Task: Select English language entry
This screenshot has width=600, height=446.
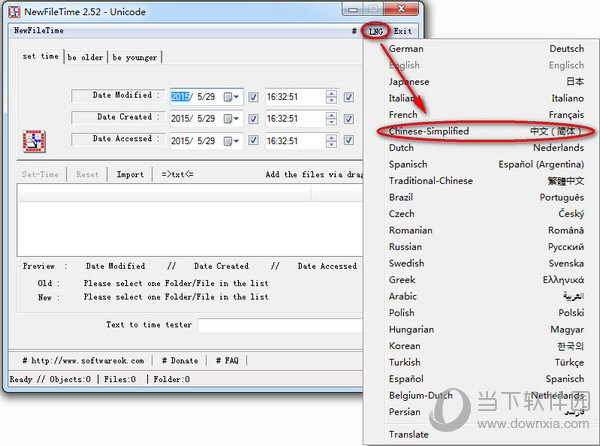Action: coord(486,65)
